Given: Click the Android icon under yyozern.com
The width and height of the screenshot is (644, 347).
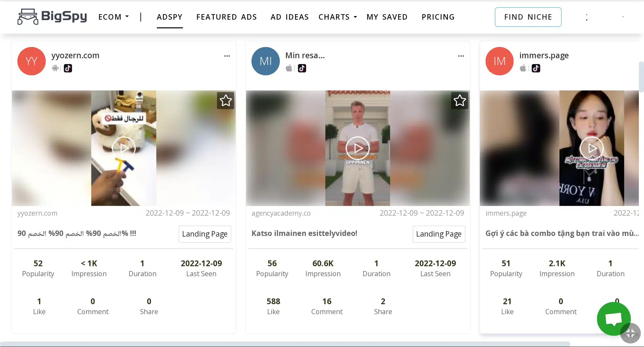Looking at the screenshot, I should [x=55, y=68].
